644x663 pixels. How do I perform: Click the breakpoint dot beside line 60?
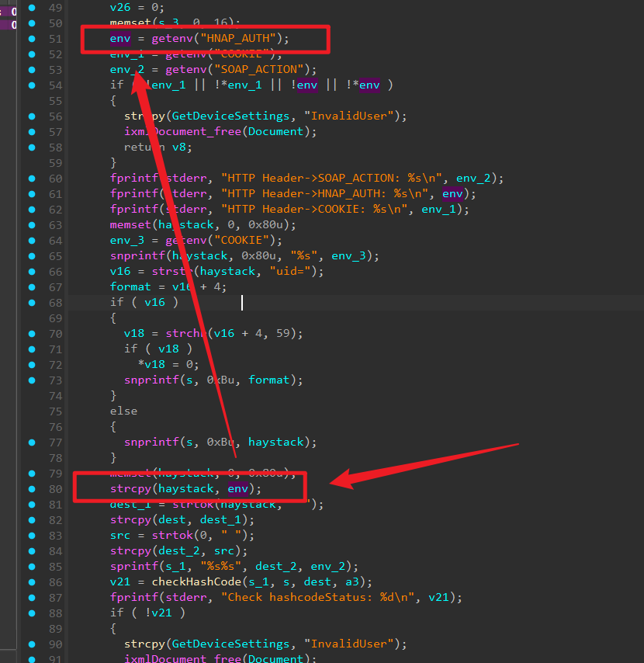32,179
